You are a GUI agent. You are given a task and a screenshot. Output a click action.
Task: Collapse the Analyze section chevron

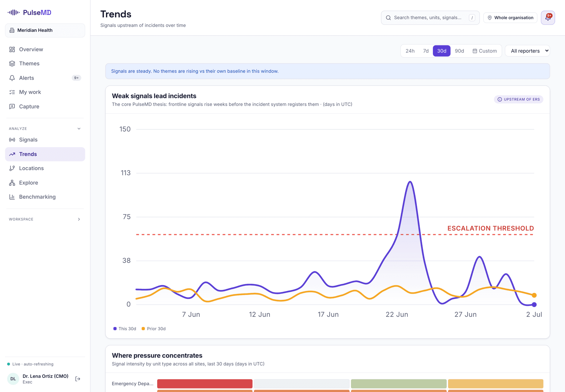(79, 129)
